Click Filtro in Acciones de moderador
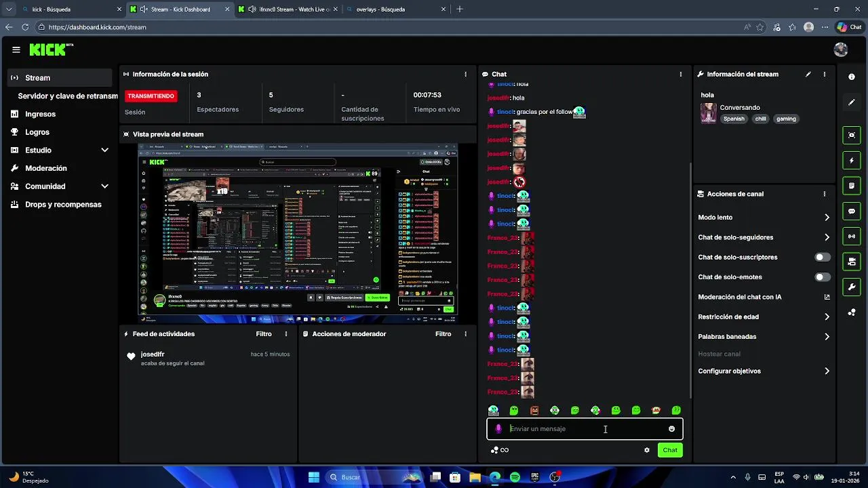 443,334
